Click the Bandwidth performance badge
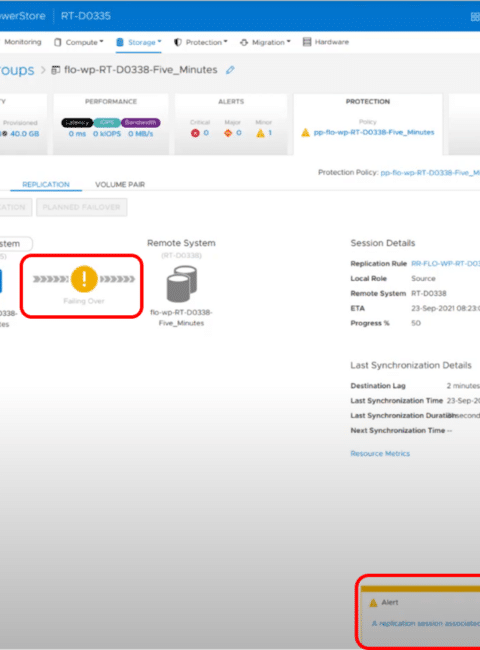This screenshot has width=480, height=650. (x=141, y=123)
